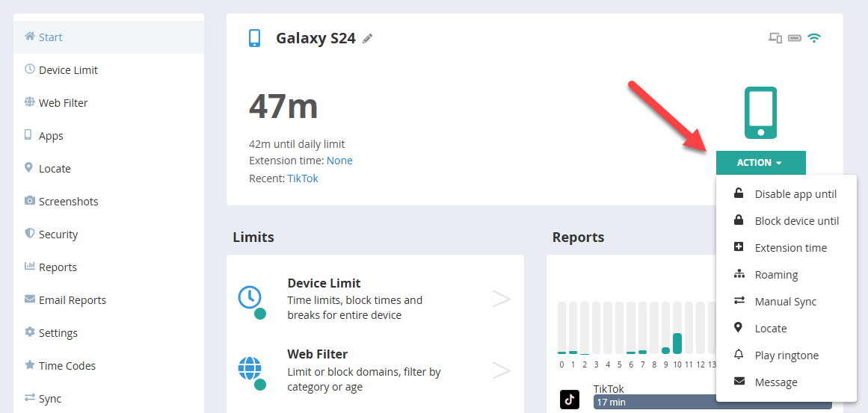The width and height of the screenshot is (868, 413).
Task: Open the ACTION dropdown button
Action: click(760, 163)
